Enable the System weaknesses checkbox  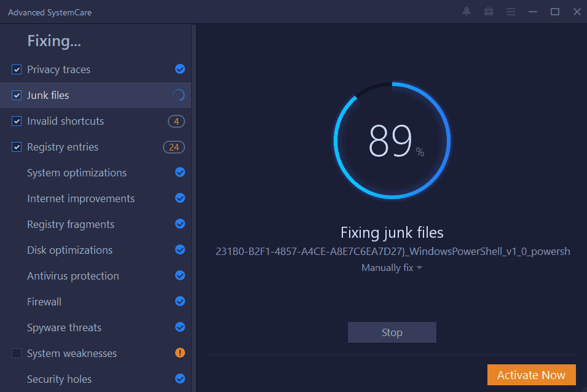tap(17, 353)
